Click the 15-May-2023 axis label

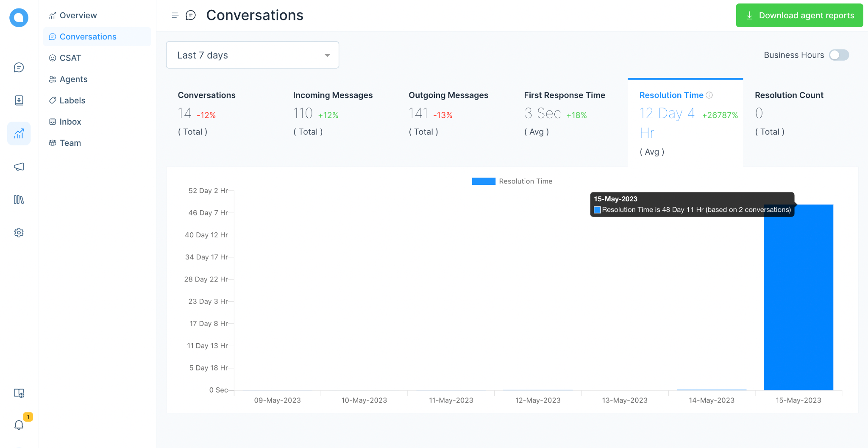[x=798, y=401]
